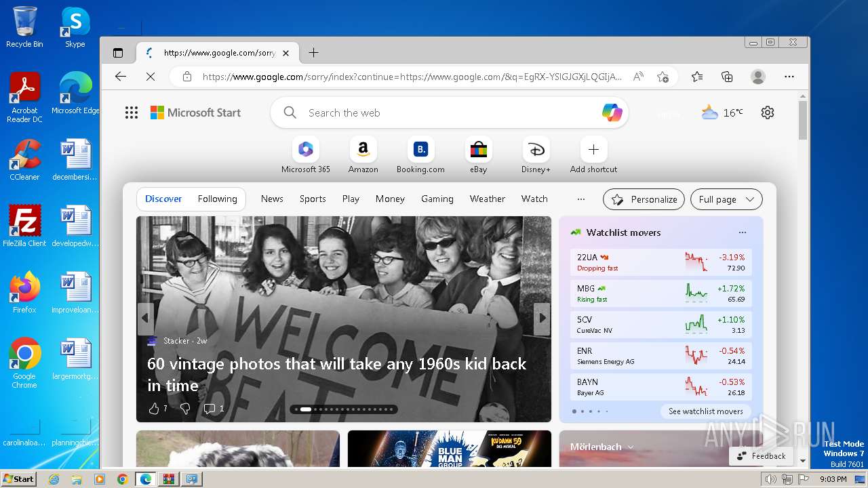Open the BAYN Bayer AG row
Image resolution: width=868 pixels, height=488 pixels.
[x=661, y=387]
